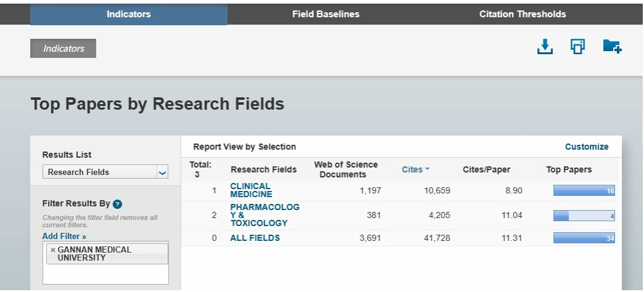Viewport: 644px width, 292px height.
Task: Open the Clinical Medicine research field
Action: point(250,190)
